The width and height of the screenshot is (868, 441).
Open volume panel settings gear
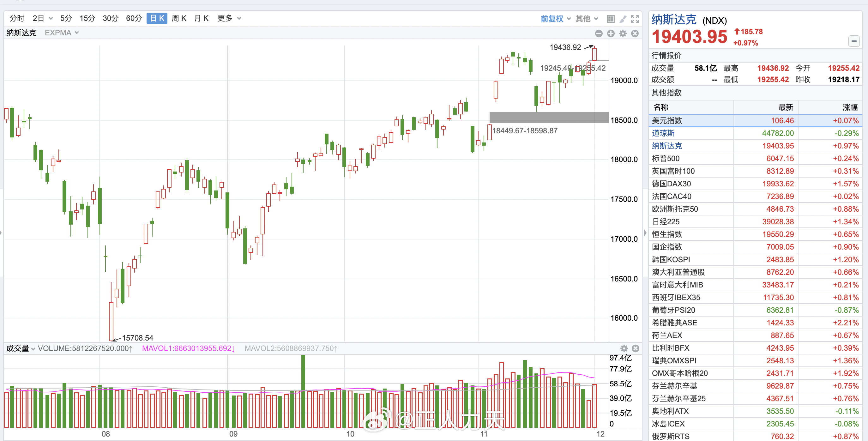click(x=624, y=348)
